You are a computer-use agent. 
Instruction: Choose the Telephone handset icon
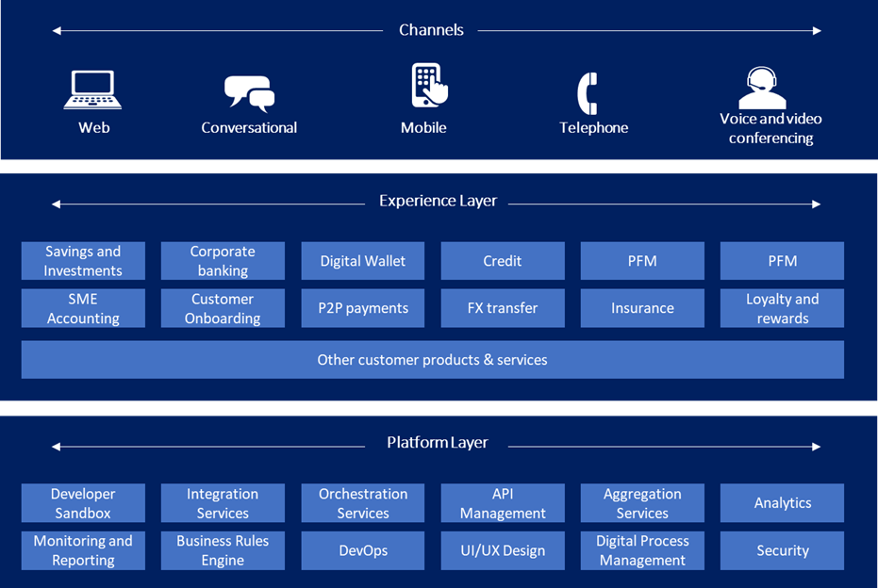(x=588, y=93)
